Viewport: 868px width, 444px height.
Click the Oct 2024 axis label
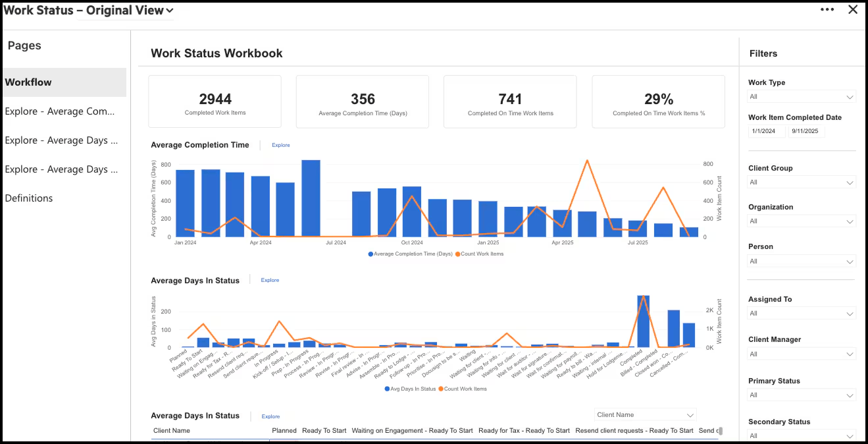point(412,242)
